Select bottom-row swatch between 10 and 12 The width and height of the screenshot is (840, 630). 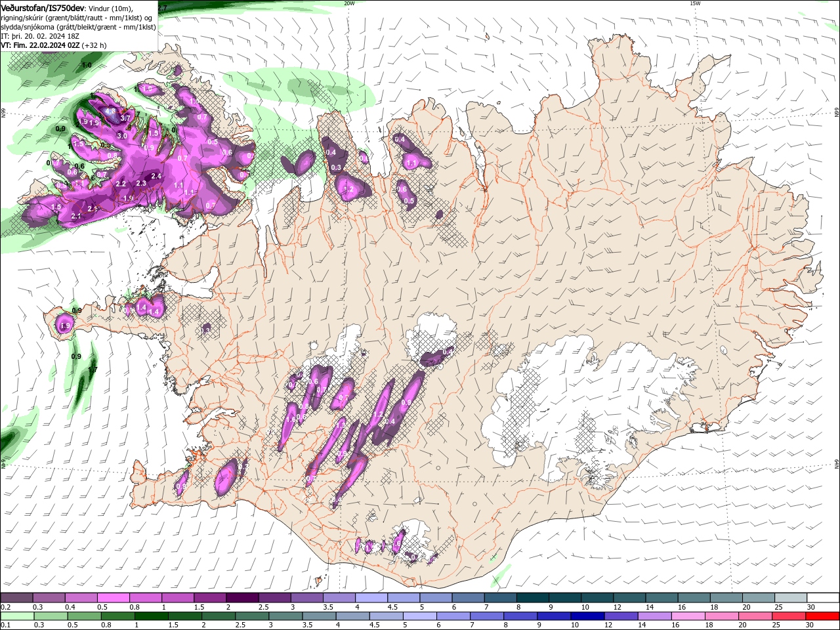(x=588, y=616)
